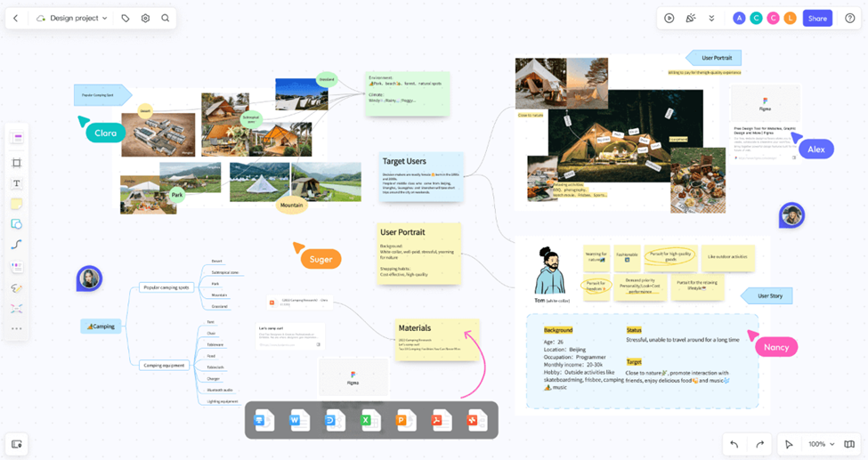Screen dimensions: 868x460
Task: Select the Pen drawing tool
Action: (16, 288)
